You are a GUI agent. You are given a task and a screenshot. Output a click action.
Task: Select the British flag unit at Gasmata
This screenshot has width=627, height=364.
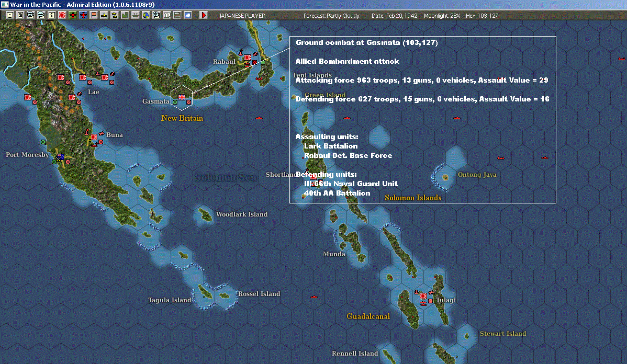182,97
